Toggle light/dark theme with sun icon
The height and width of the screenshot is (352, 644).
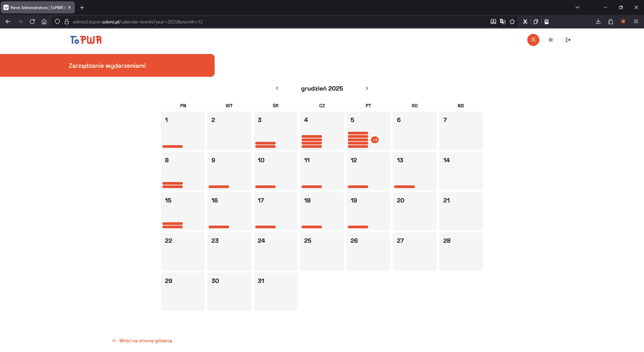550,40
